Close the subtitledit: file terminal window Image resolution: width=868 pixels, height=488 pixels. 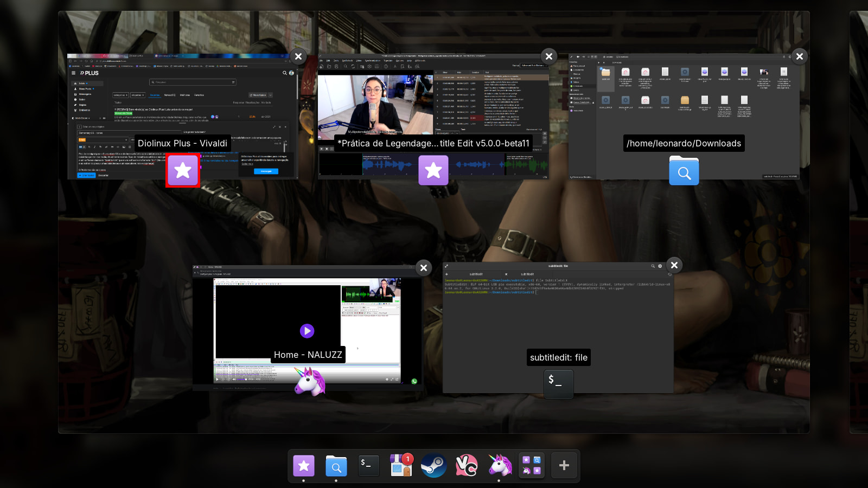pyautogui.click(x=674, y=265)
